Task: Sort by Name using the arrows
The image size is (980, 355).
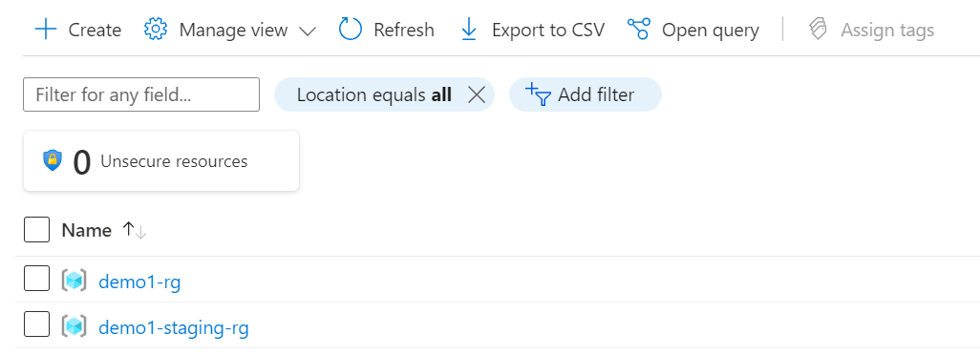Action: (135, 230)
